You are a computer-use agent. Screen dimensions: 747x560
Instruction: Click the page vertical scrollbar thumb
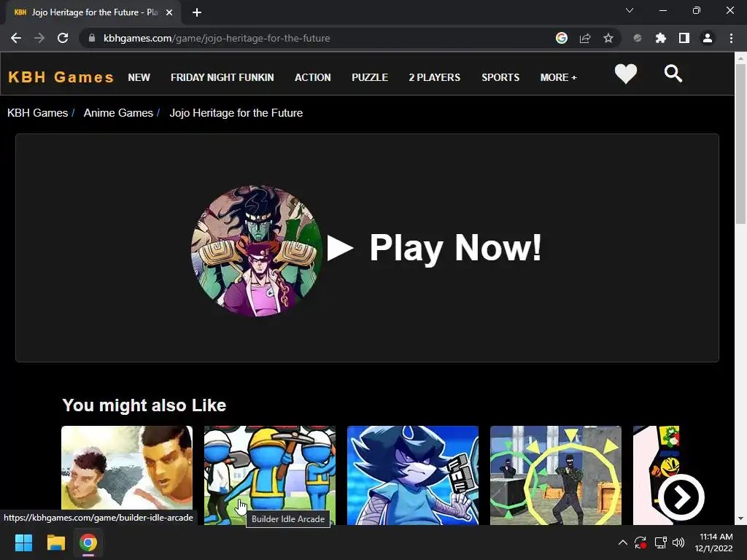point(740,143)
